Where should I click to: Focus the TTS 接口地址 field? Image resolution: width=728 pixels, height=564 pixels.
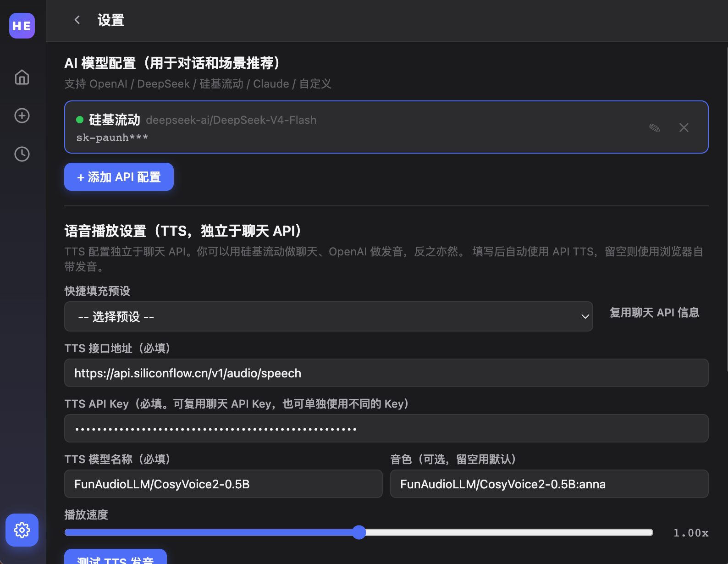(386, 373)
